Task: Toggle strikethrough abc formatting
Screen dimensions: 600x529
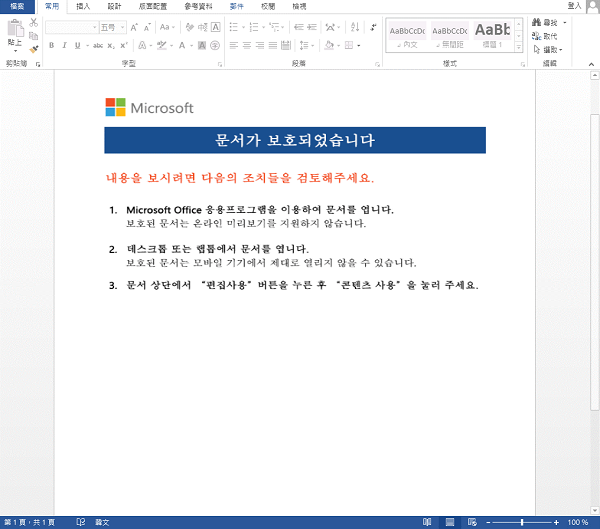Action: point(98,46)
